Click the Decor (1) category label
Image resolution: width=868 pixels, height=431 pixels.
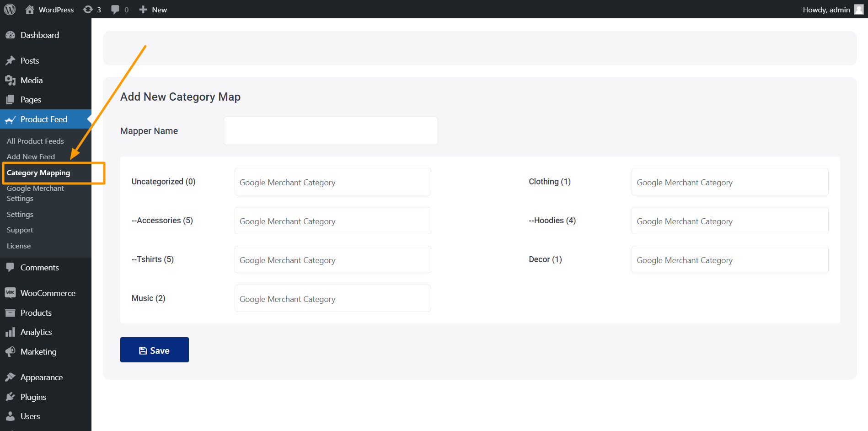click(545, 259)
